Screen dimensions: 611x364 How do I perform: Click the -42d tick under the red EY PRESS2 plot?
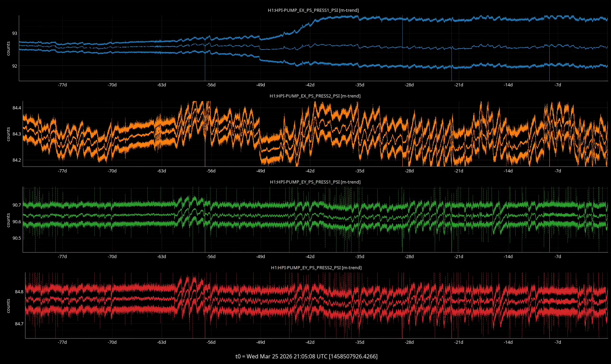310,342
